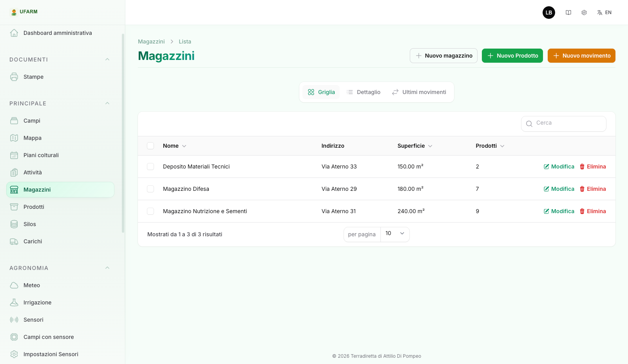
Task: Toggle the select-all checkbox in table header
Action: click(150, 146)
